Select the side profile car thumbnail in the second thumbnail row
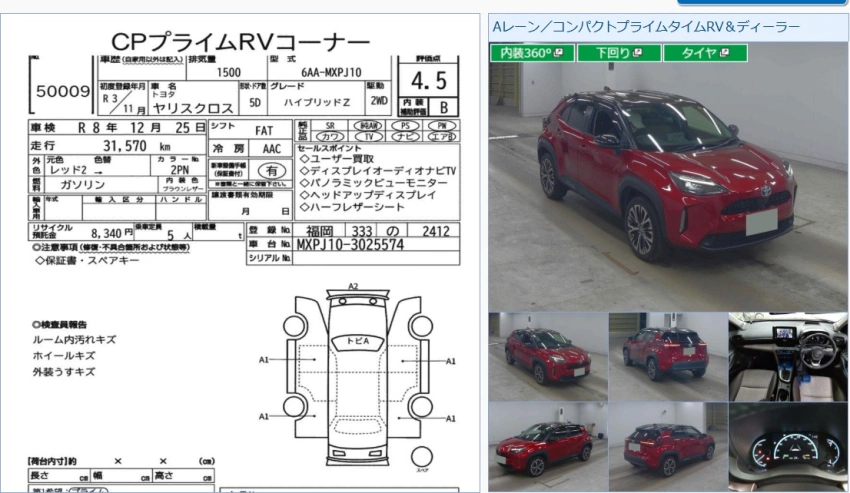This screenshot has width=850, height=493. click(548, 447)
